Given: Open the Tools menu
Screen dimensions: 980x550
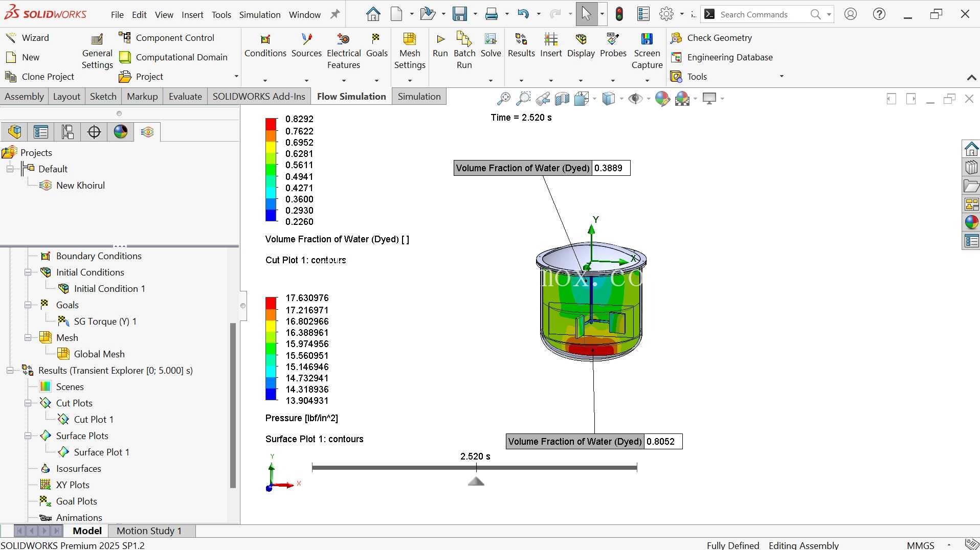Looking at the screenshot, I should [221, 15].
